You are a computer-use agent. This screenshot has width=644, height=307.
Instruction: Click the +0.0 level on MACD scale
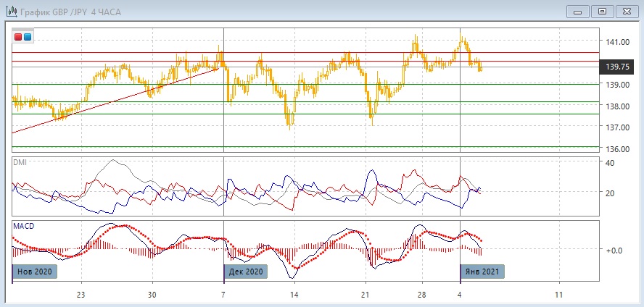tap(614, 250)
